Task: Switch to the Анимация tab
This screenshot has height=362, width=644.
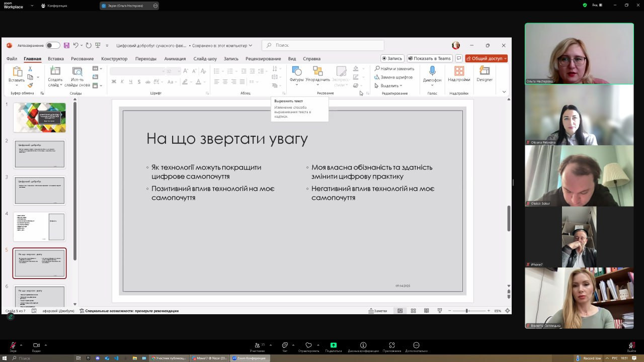Action: (x=175, y=59)
